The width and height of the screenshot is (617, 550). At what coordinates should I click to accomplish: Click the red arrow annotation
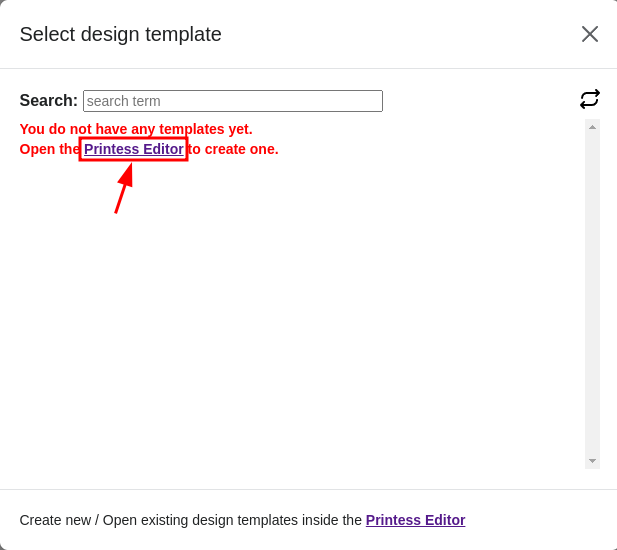pyautogui.click(x=124, y=188)
